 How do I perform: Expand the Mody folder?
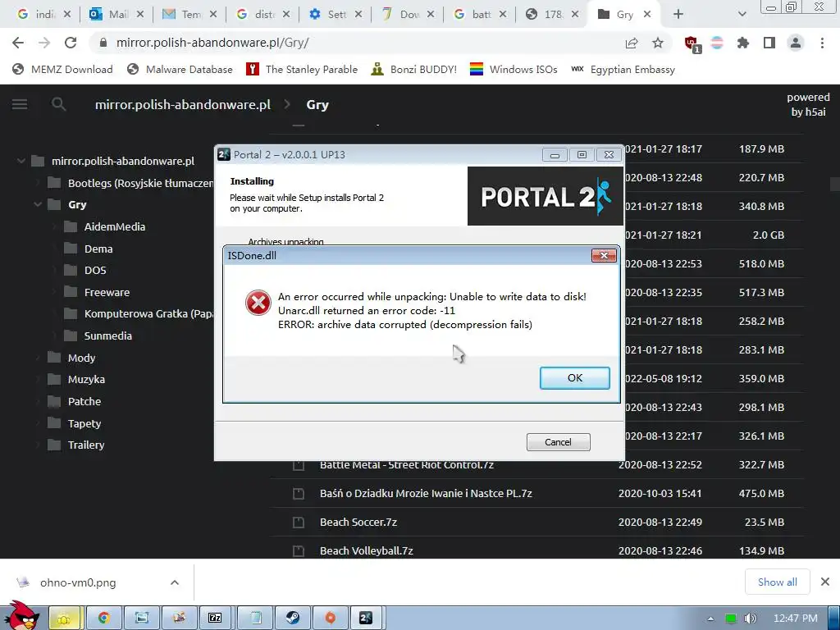pos(38,358)
